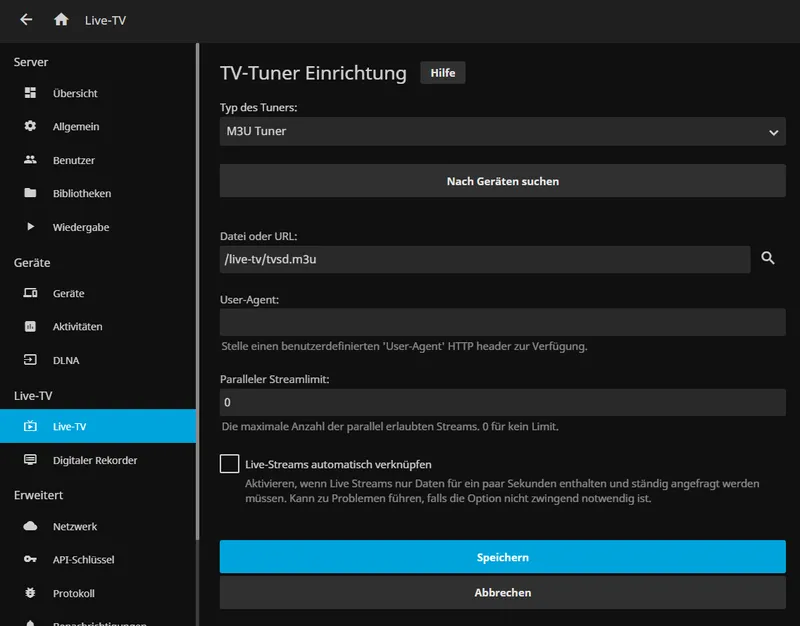Go to home via house icon
Screen dimensions: 800x626
coord(61,20)
